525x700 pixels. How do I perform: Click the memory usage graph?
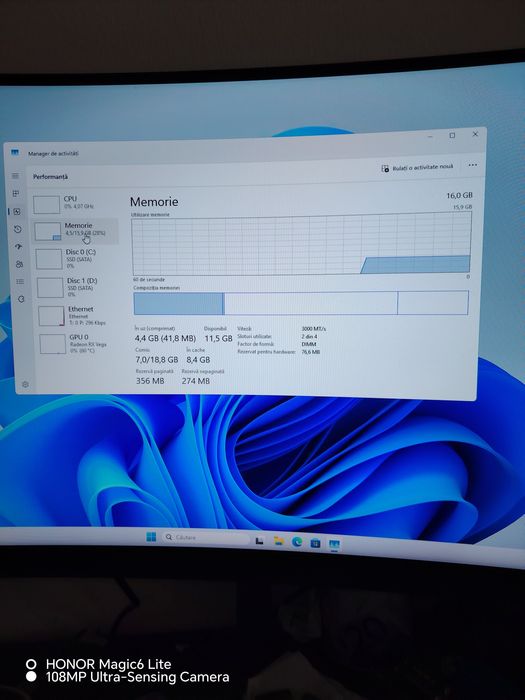(x=301, y=244)
